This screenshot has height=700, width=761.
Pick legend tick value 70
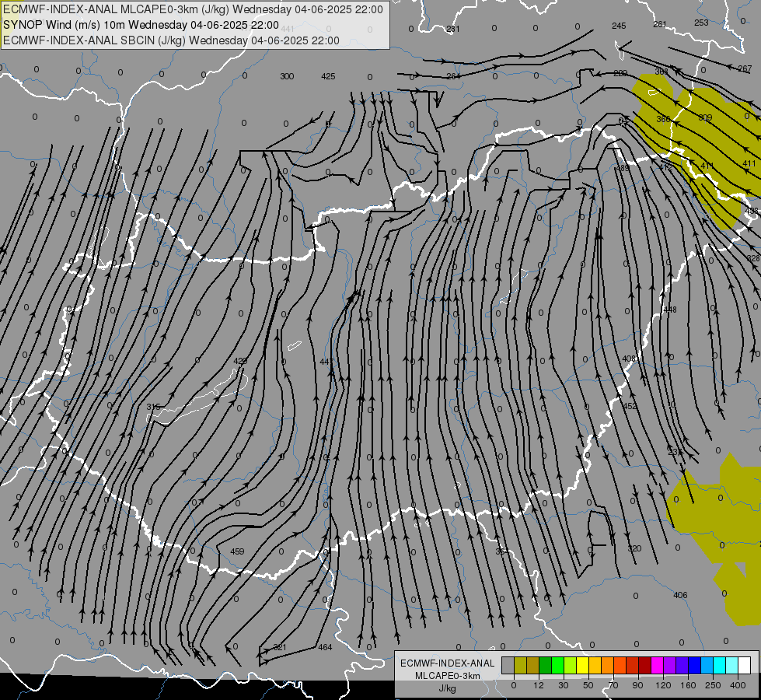(613, 685)
